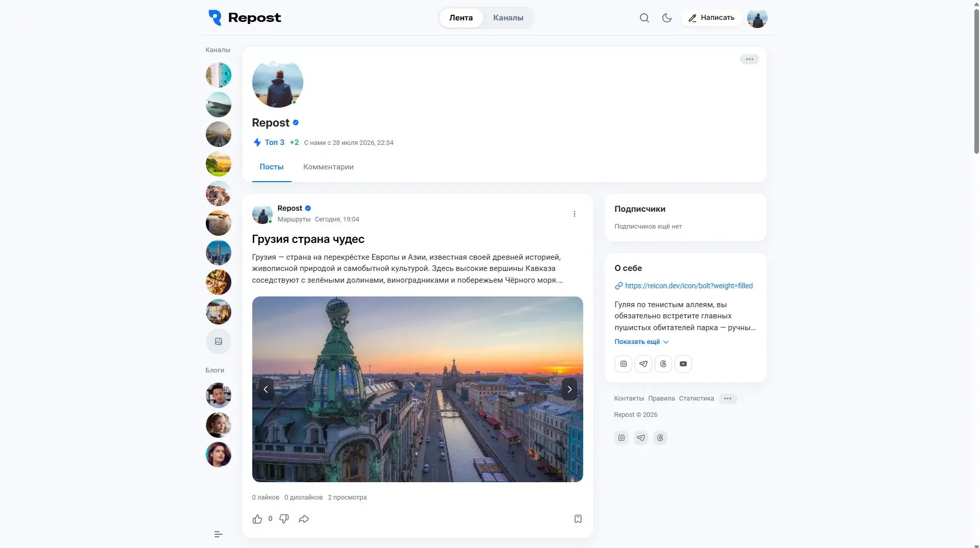Show previous image in post carousel

266,389
